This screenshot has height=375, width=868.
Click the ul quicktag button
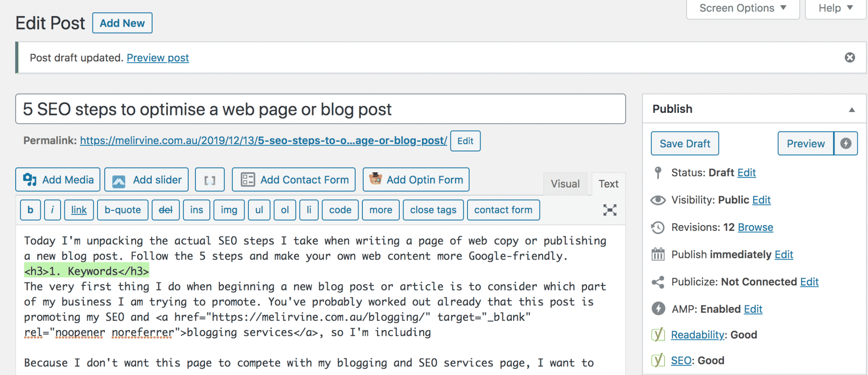[259, 210]
